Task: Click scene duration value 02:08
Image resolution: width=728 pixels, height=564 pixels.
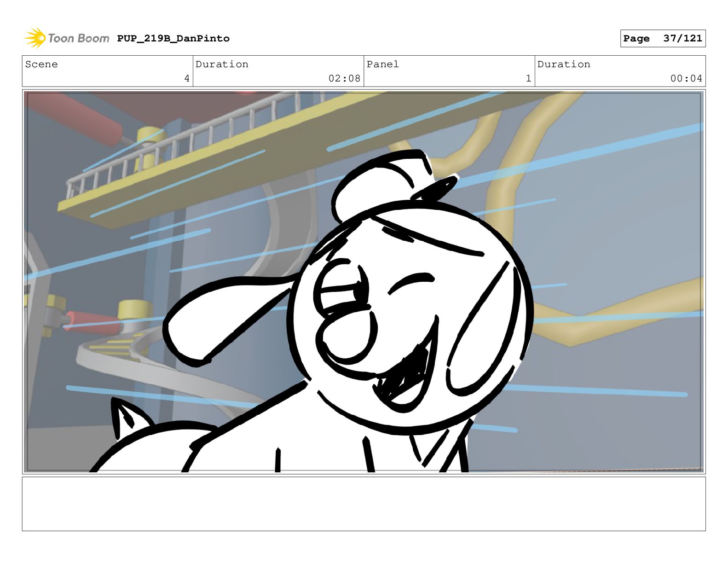Action: click(x=344, y=79)
